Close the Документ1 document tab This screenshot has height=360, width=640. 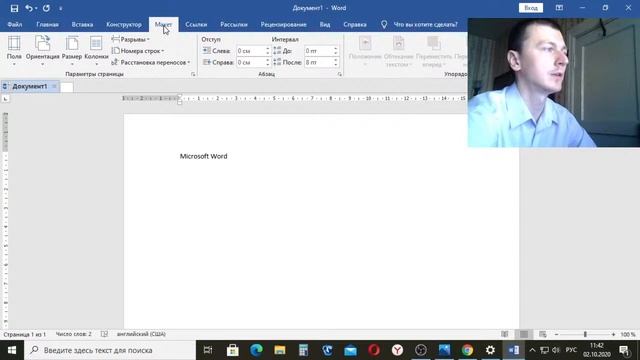pos(54,87)
